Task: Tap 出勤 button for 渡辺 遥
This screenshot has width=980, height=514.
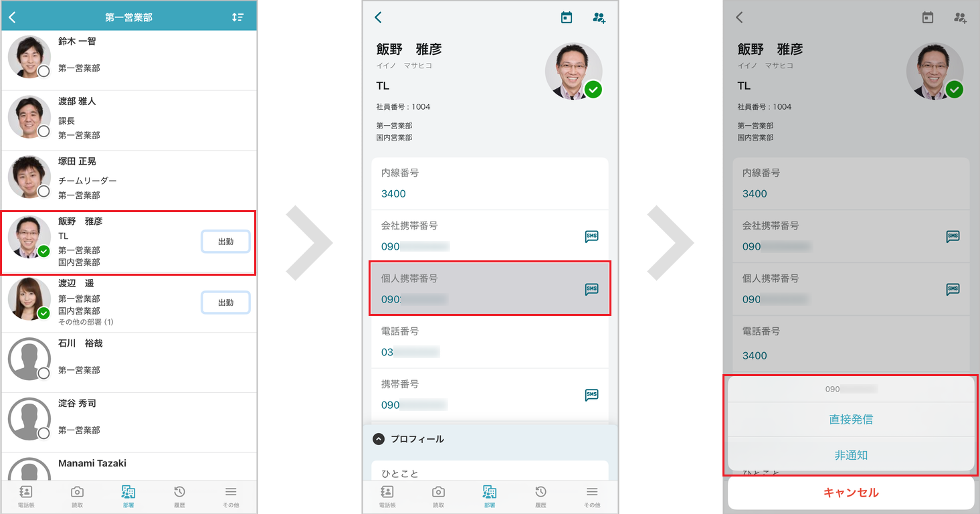Action: [x=226, y=303]
